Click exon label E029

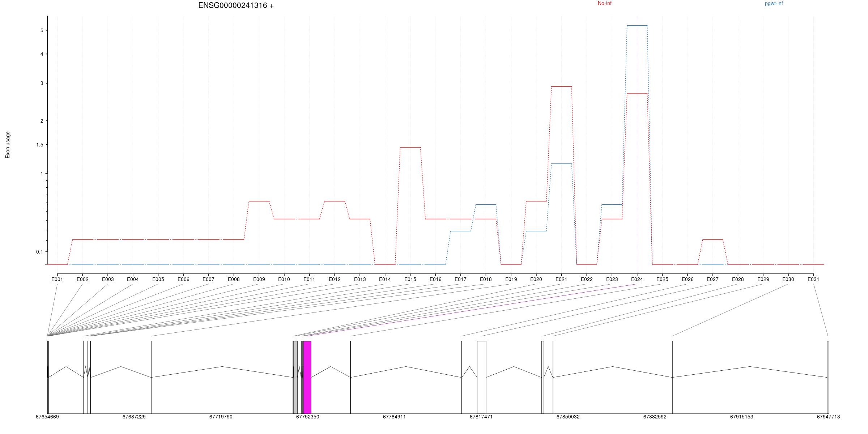tap(763, 279)
